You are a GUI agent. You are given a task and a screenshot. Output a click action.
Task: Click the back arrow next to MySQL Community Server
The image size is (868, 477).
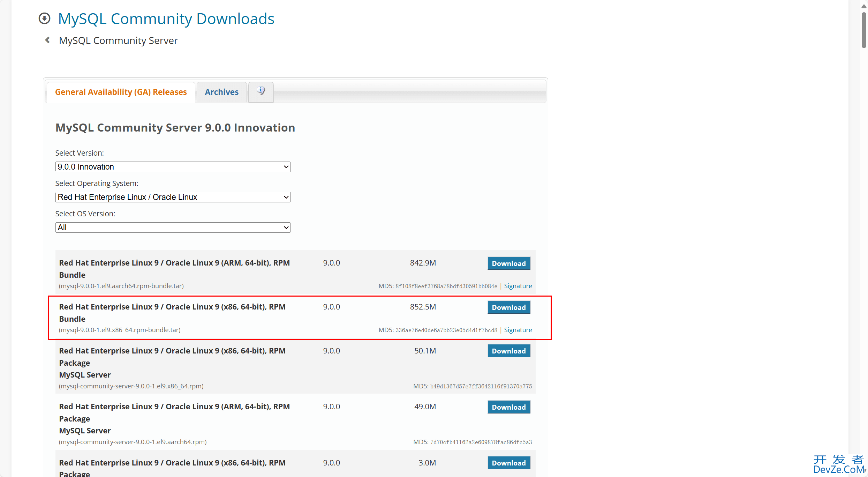47,40
